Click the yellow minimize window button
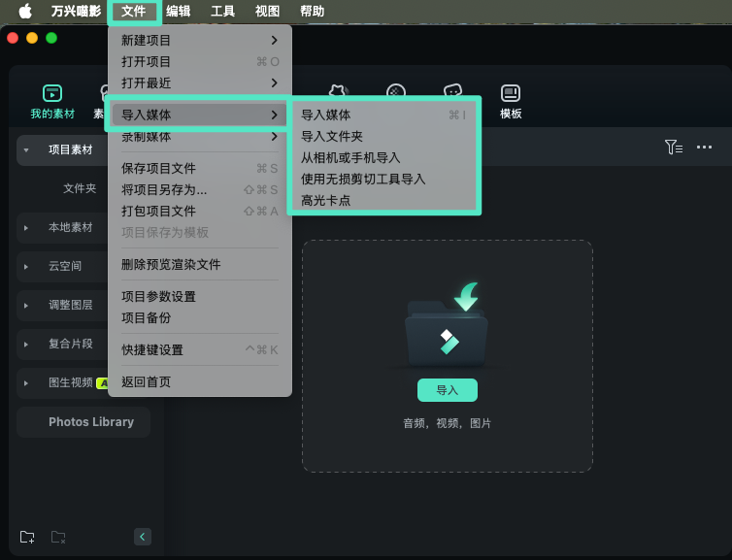This screenshot has height=560, width=732. click(x=32, y=38)
